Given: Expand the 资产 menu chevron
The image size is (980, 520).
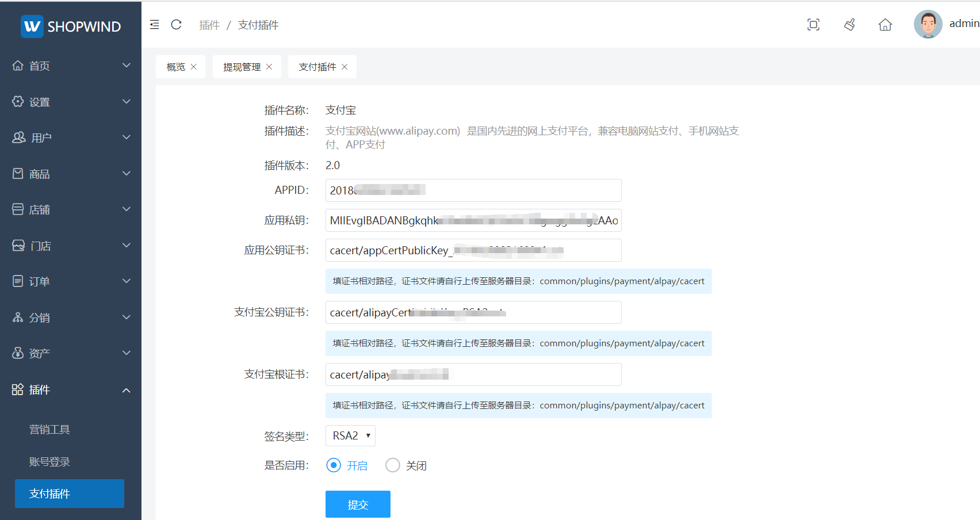Looking at the screenshot, I should 127,353.
